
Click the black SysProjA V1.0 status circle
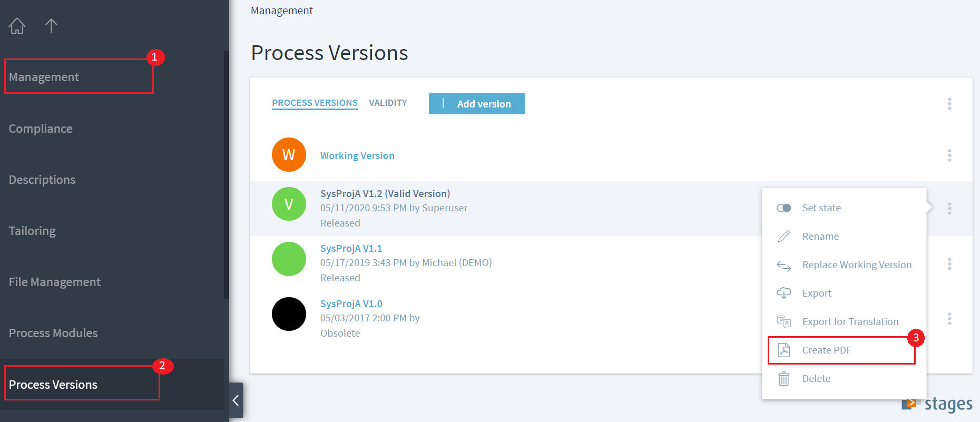click(x=289, y=314)
